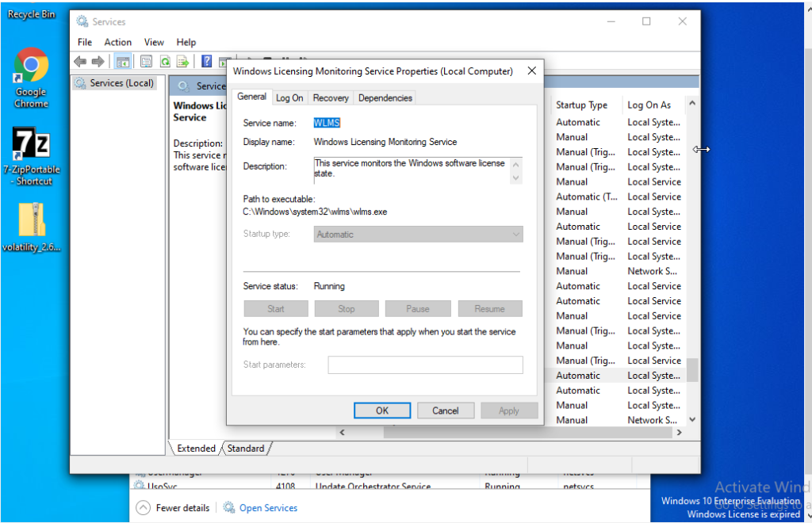Click the gear icon in Services title bar
The image size is (812, 523).
[82, 21]
